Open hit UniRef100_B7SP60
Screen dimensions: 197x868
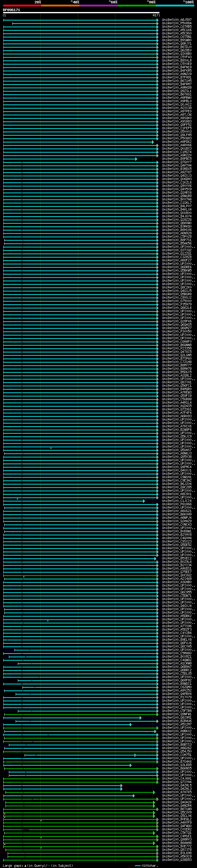176,358
